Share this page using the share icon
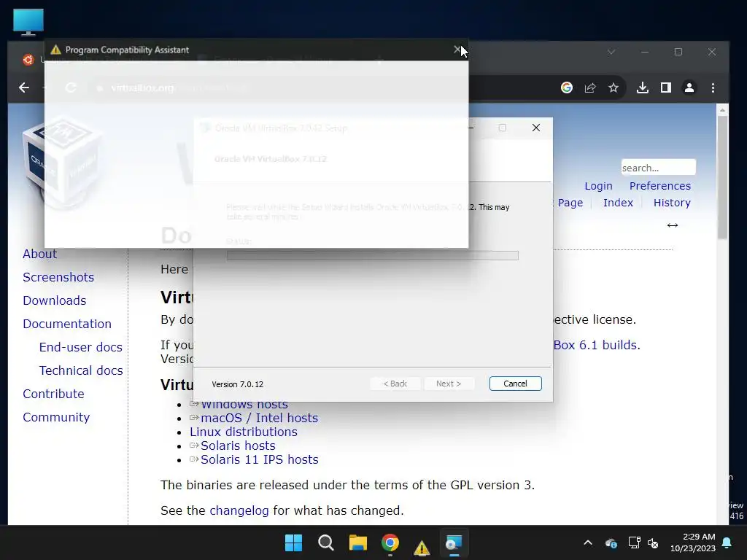Image resolution: width=747 pixels, height=560 pixels. 589,87
